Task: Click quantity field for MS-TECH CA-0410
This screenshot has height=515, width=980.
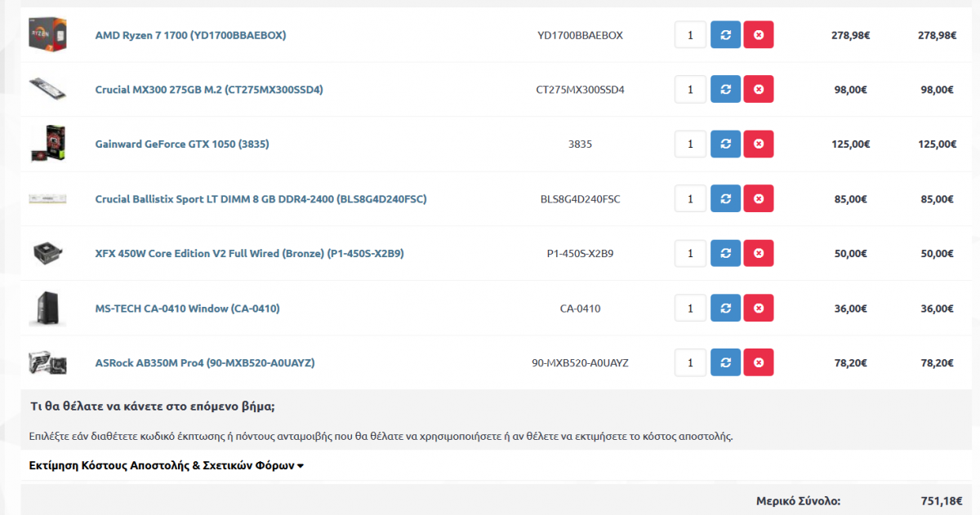Action: point(691,308)
